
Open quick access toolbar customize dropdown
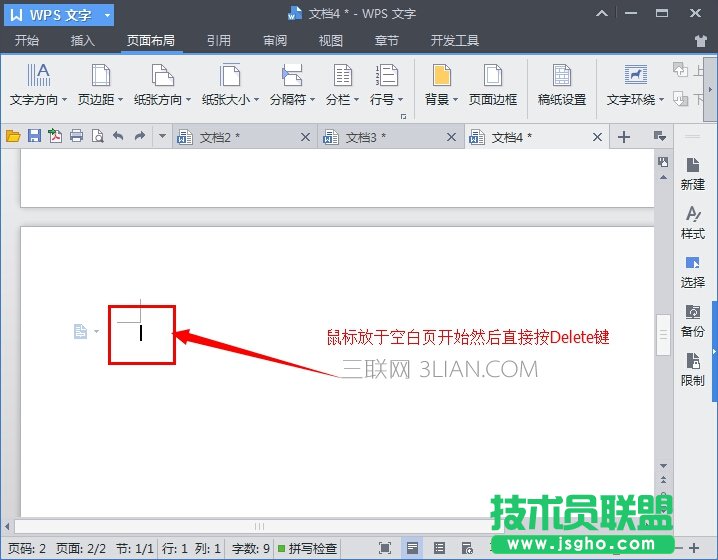click(162, 136)
